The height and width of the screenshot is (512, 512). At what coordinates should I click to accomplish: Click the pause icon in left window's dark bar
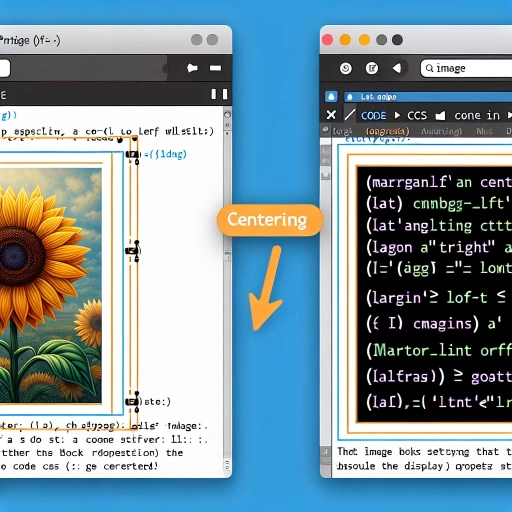219,94
